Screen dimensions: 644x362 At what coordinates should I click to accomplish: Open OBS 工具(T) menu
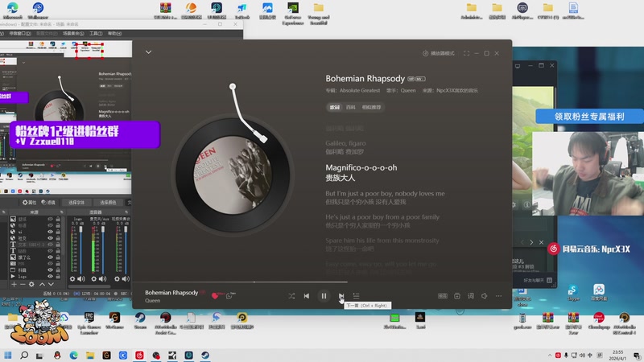click(x=96, y=33)
